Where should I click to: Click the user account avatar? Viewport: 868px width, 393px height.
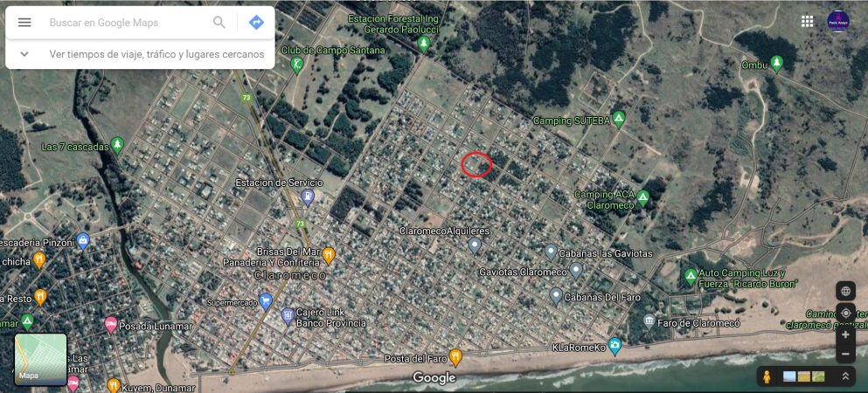pyautogui.click(x=838, y=21)
